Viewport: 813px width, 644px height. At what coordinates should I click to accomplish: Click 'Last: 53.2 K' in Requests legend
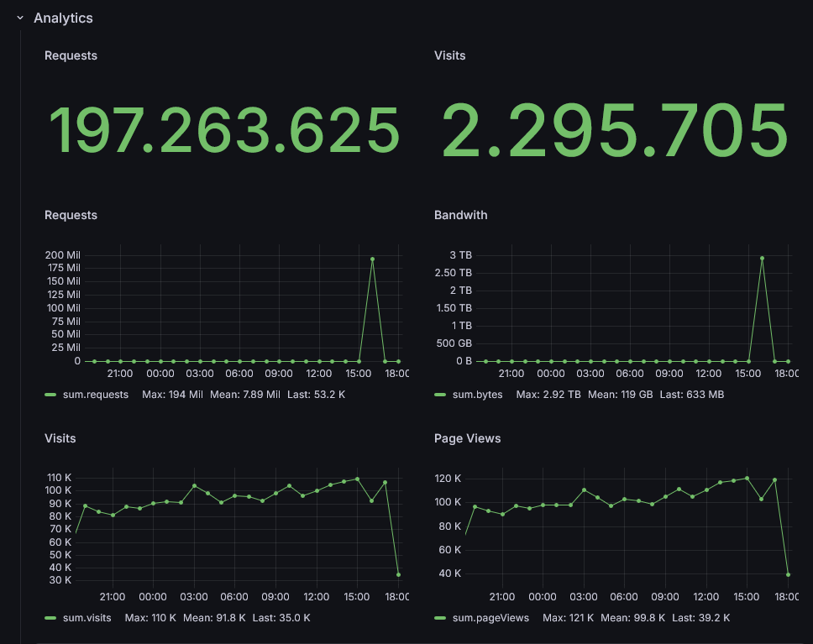point(317,395)
